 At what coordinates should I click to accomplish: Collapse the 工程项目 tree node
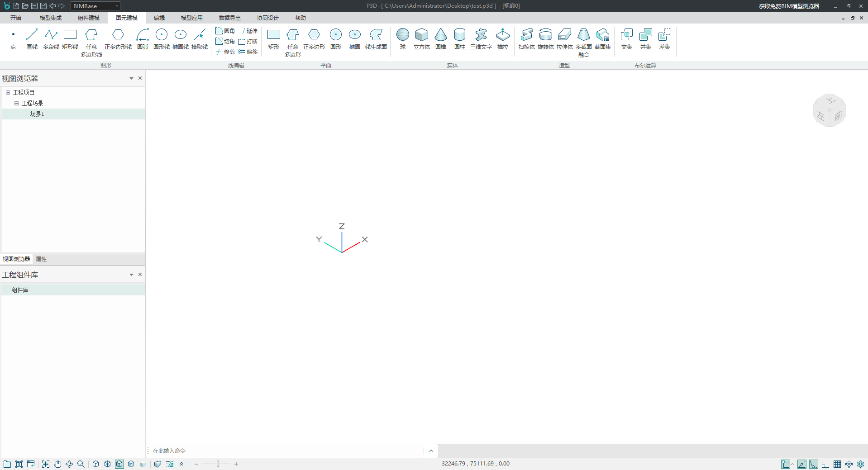pos(8,92)
